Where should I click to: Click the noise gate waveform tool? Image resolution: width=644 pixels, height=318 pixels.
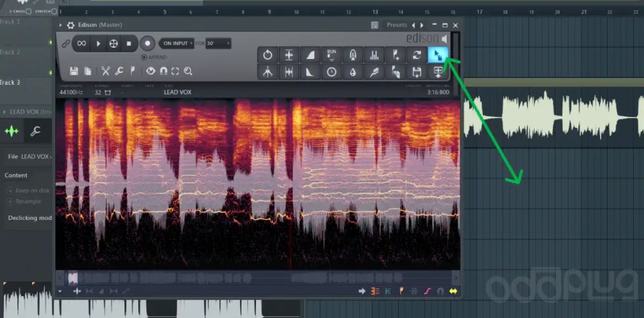click(x=289, y=72)
